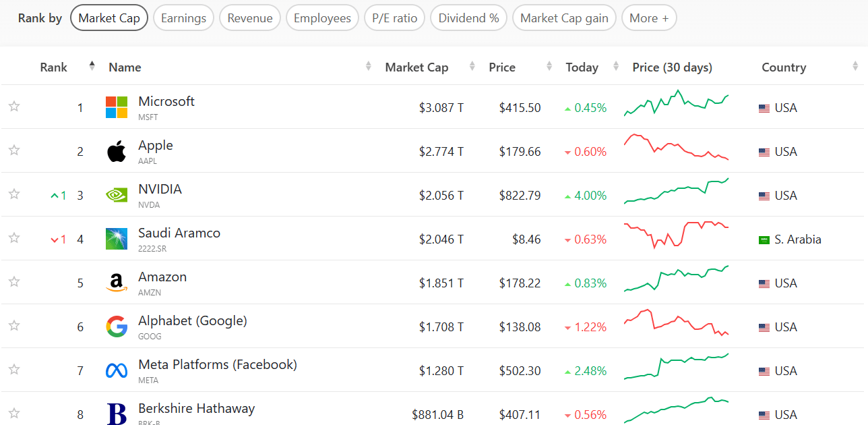Click the Amazon logo icon

[x=117, y=283]
